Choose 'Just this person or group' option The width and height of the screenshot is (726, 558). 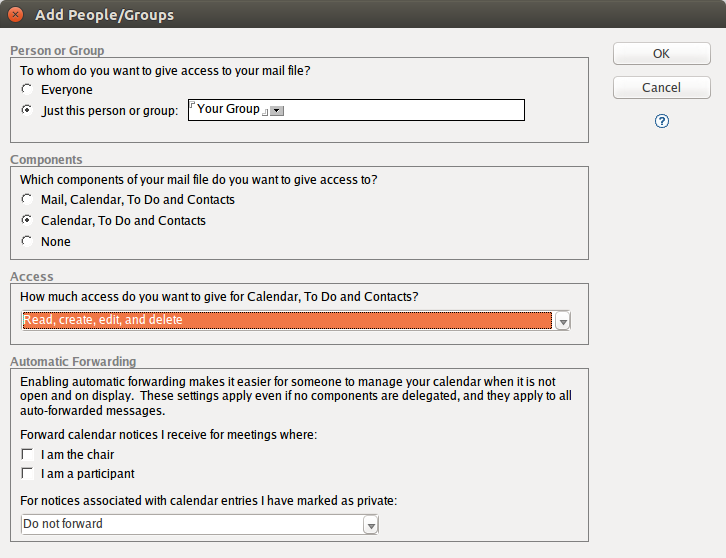(x=27, y=110)
